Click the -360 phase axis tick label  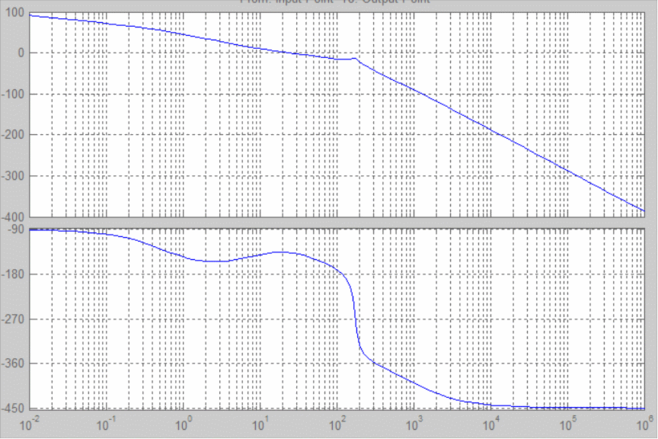pyautogui.click(x=13, y=363)
